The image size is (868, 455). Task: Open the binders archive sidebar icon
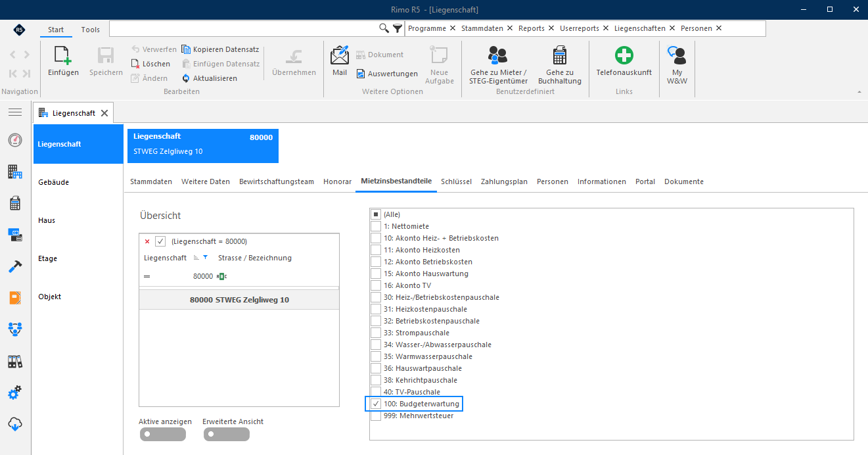[15, 361]
